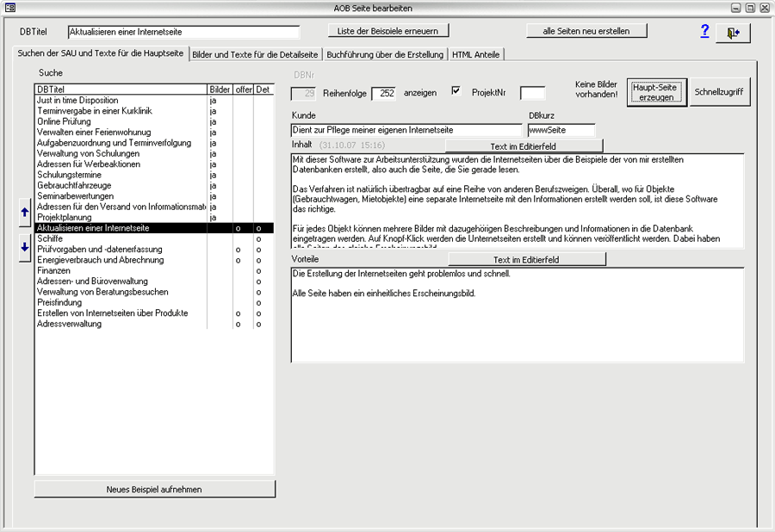Toggle the anzeigen checkbox
Viewport: 775px width, 532px height.
tap(456, 91)
